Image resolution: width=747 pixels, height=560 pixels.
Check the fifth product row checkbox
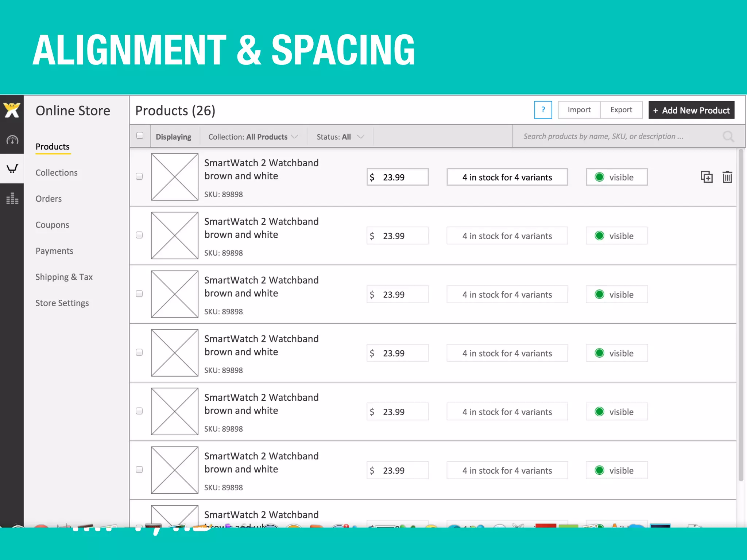pyautogui.click(x=139, y=411)
